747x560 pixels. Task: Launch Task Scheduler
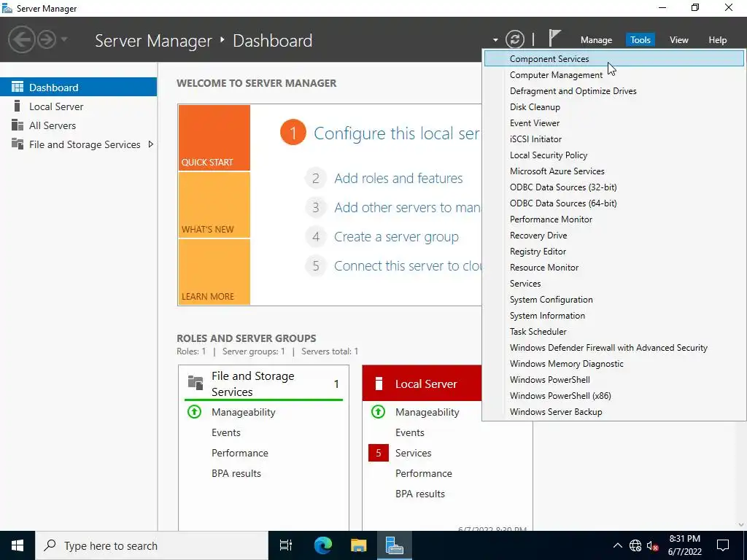click(x=614, y=332)
